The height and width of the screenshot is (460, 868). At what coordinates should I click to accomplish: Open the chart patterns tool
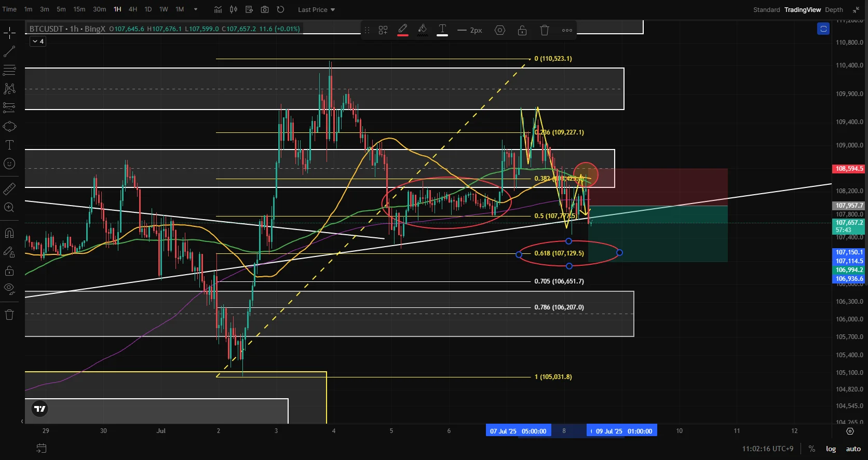(9, 89)
